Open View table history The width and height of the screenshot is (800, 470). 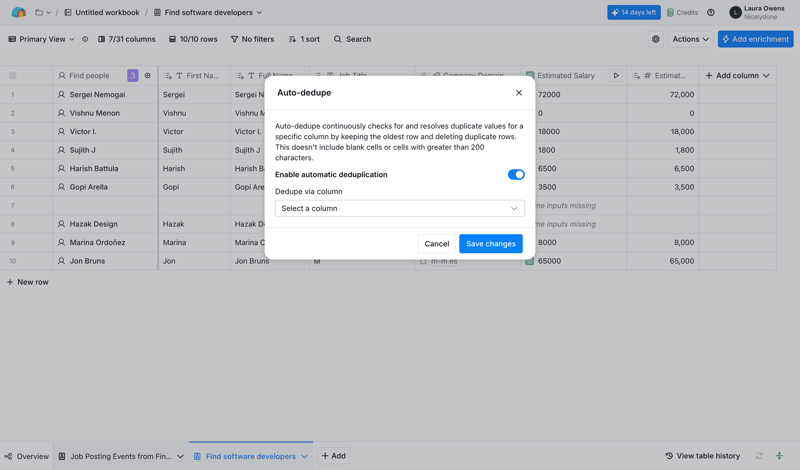click(x=703, y=456)
